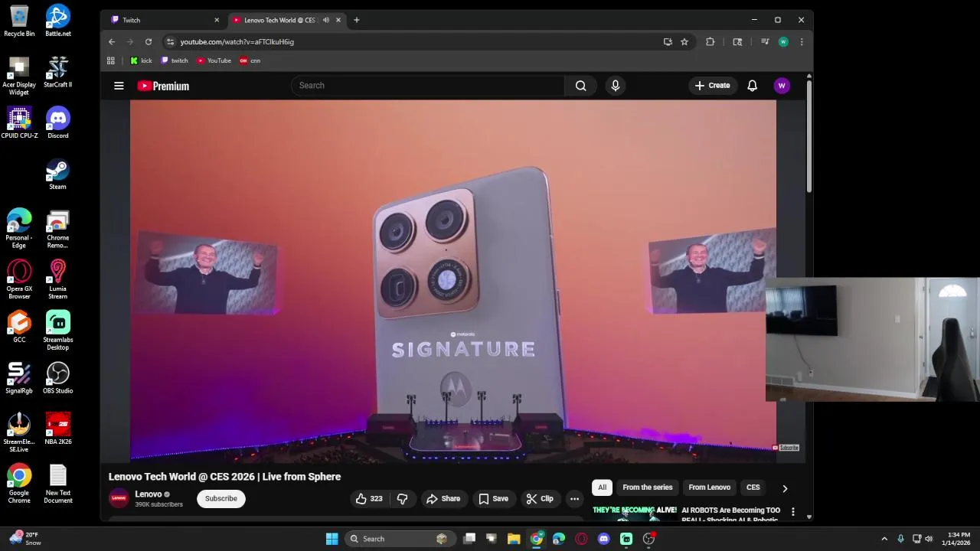Reload the page in Chrome
Viewport: 980px width, 551px height.
[x=149, y=41]
